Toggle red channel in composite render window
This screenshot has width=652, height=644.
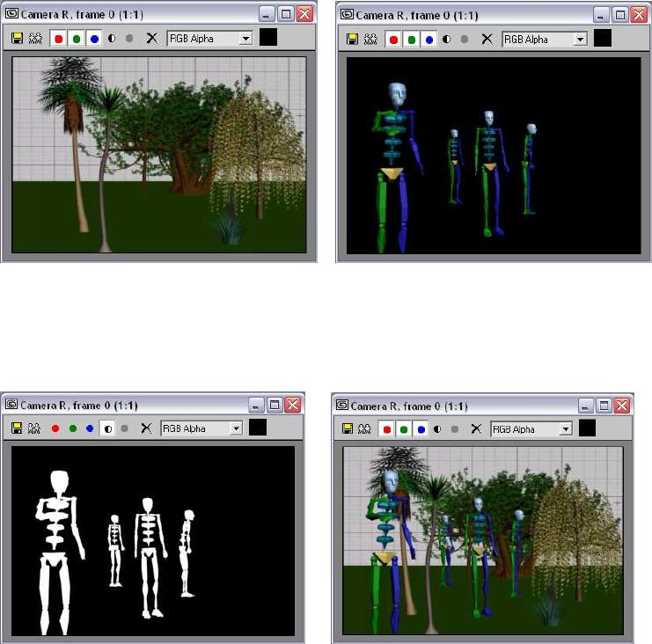point(386,429)
